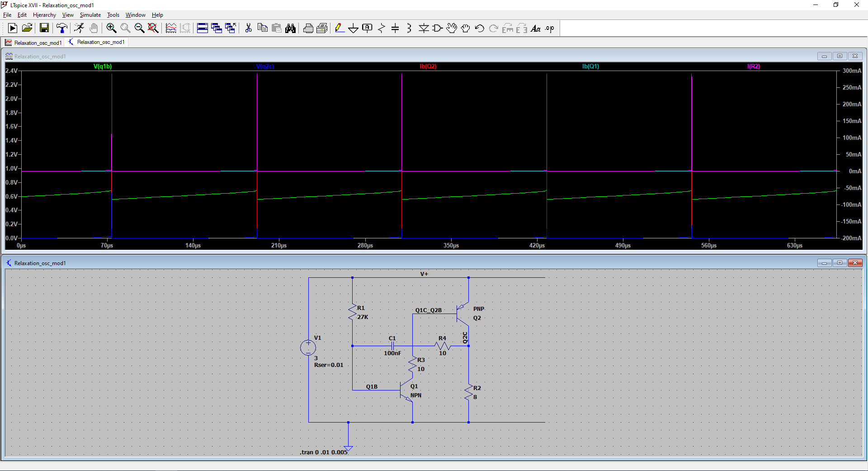Open the Tools menu
The image size is (868, 471).
pos(113,15)
